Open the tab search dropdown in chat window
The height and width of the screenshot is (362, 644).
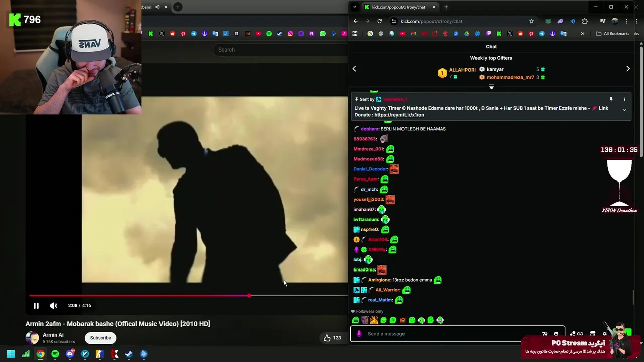(355, 7)
